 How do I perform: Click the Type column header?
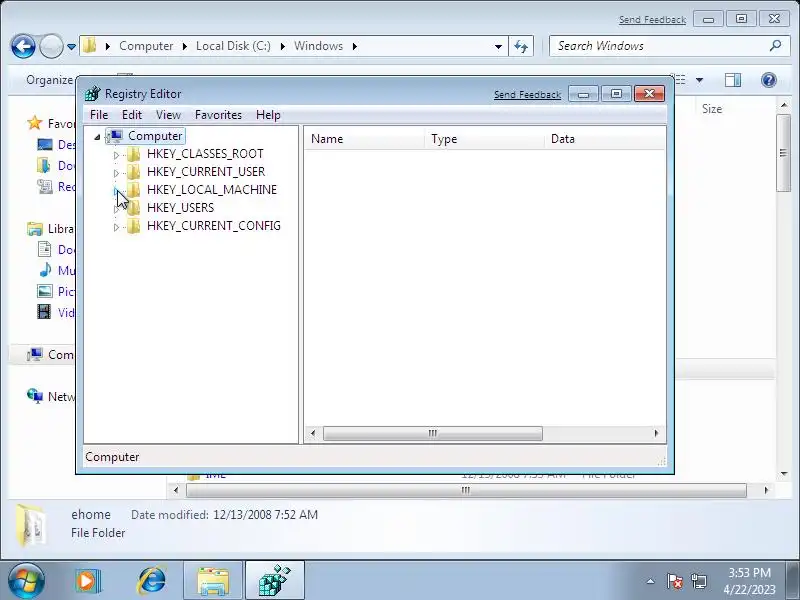484,139
